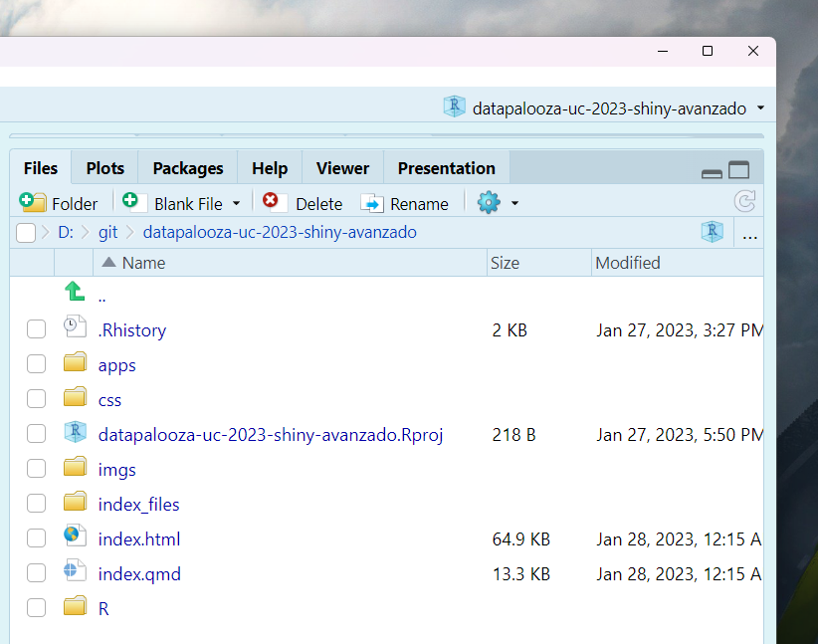This screenshot has width=818, height=644.
Task: Open the project name dropdown menu
Action: 761,108
